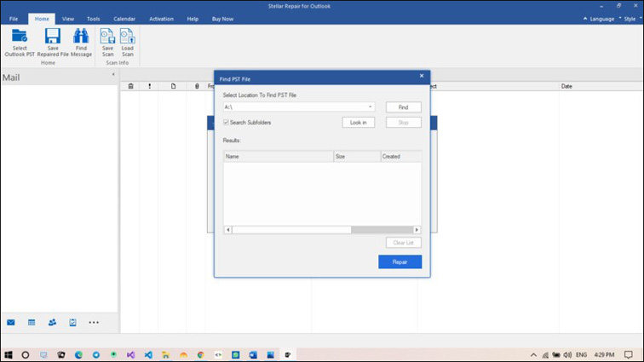
Task: Collapse the Mail pane arrow
Action: tap(113, 75)
